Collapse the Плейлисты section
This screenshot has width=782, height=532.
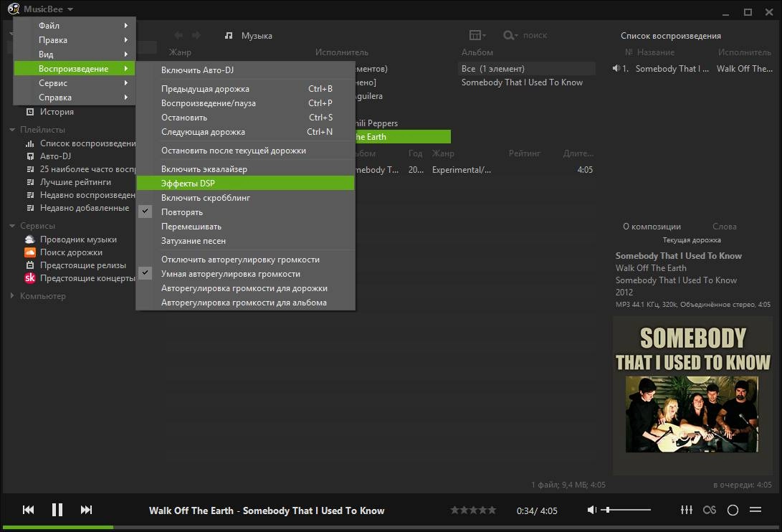[x=12, y=130]
